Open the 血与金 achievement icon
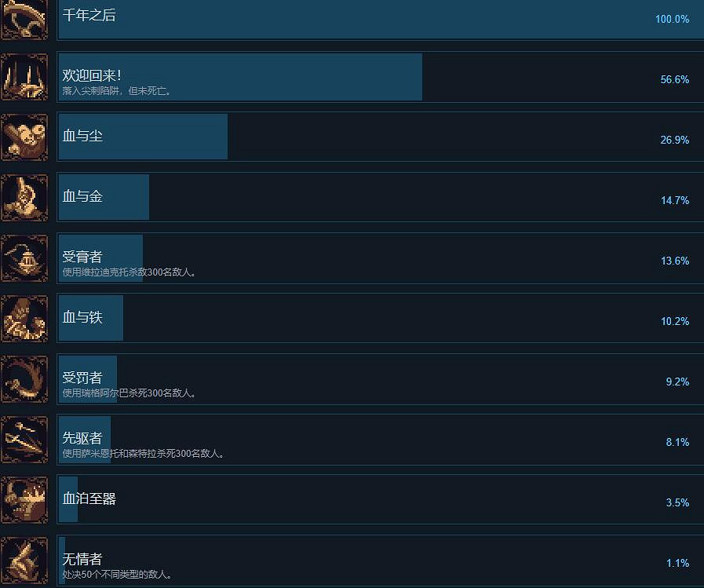 [24, 196]
